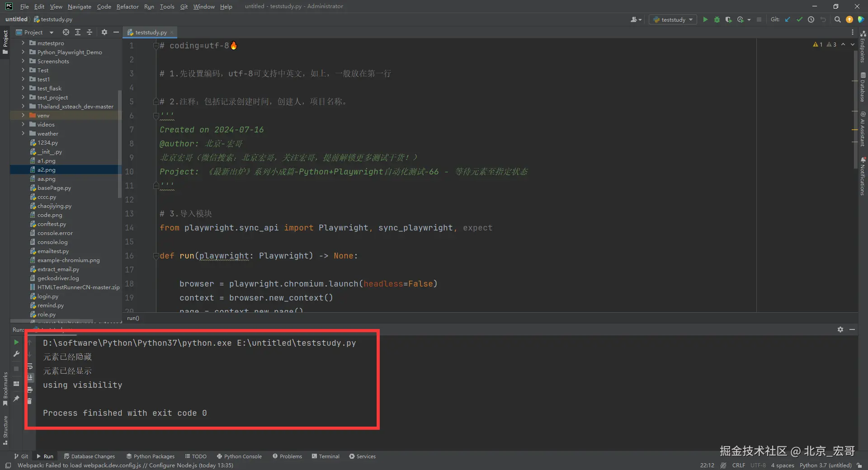Viewport: 868px width, 470px height.
Task: Click the Project tree vertical scrollbar
Action: 119,145
